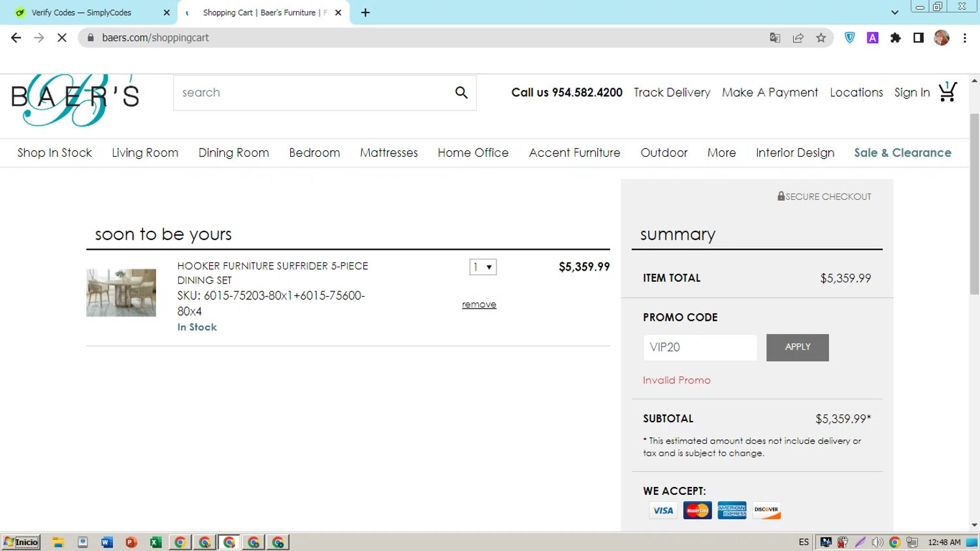Click Track Delivery link
Image resolution: width=980 pixels, height=551 pixels.
pyautogui.click(x=672, y=93)
